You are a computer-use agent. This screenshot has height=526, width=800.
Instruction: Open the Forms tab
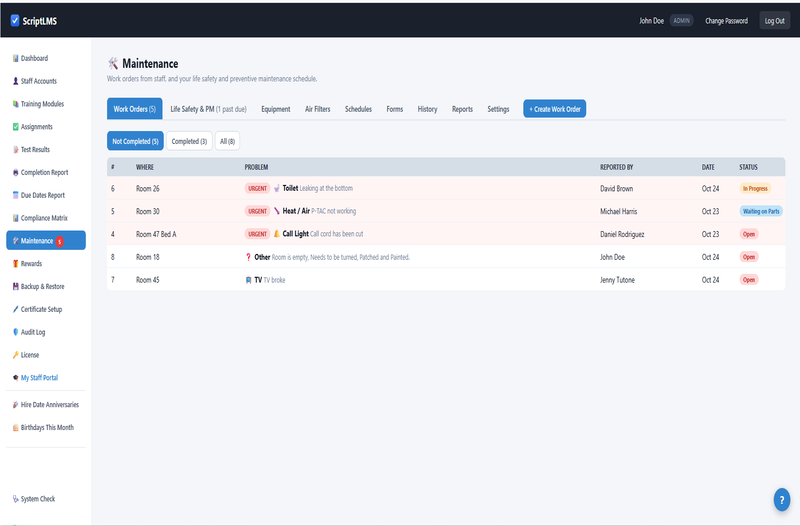click(394, 109)
